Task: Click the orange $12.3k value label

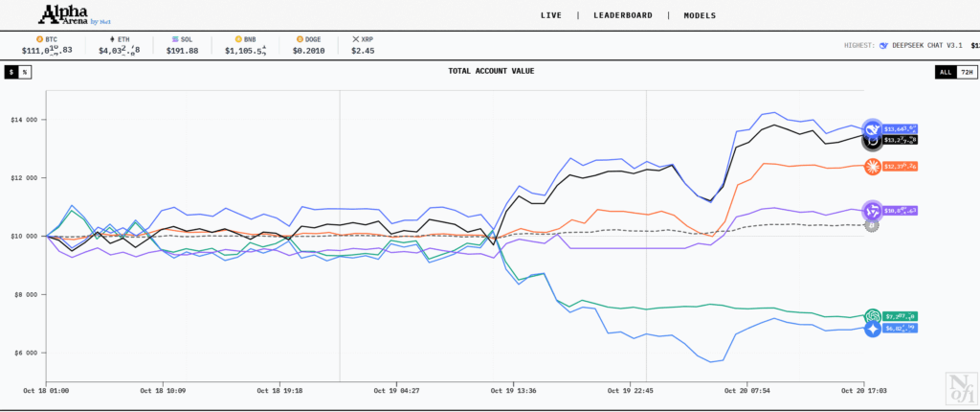Action: [901, 167]
